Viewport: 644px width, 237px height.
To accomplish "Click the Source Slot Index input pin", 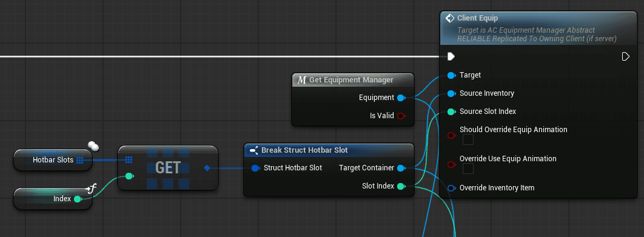I will point(451,112).
